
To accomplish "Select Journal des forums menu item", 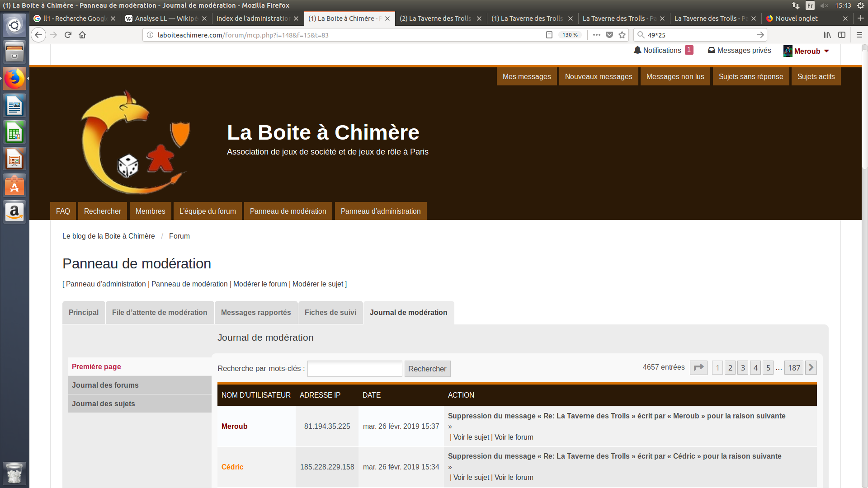I will tap(105, 385).
